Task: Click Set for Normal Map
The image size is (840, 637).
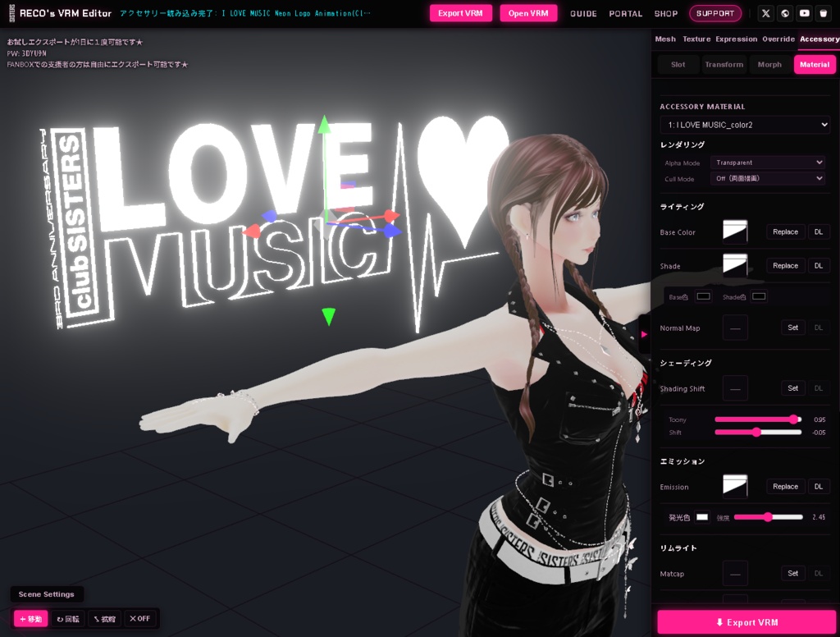Action: click(x=793, y=328)
